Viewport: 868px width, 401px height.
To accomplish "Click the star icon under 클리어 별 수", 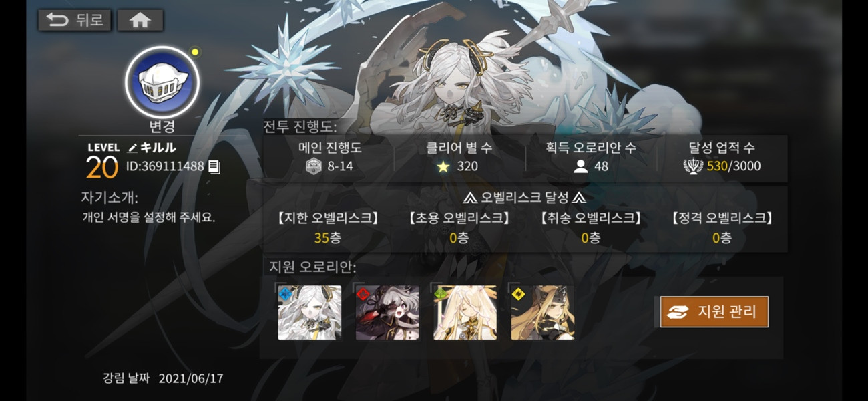I will [x=443, y=166].
